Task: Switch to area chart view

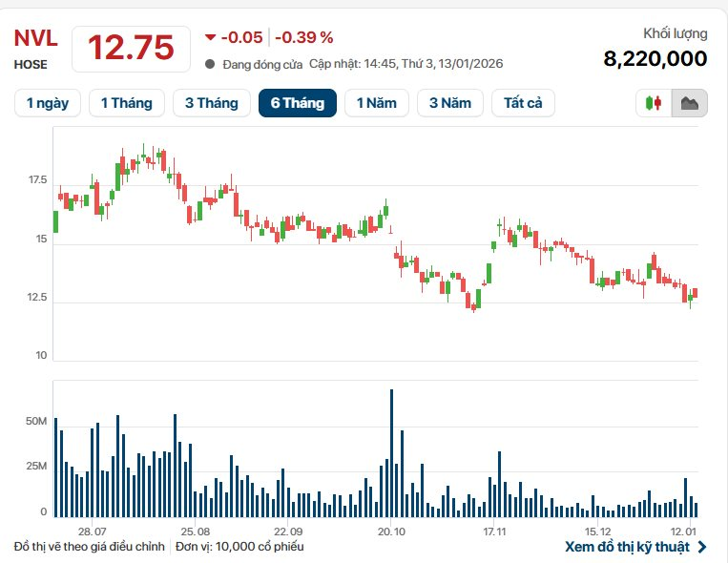Action: [x=689, y=103]
